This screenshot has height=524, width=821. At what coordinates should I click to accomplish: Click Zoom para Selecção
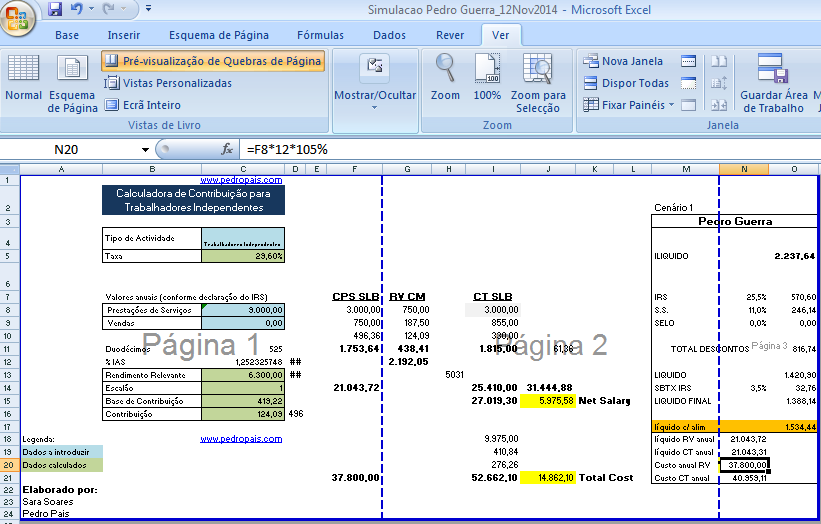click(538, 84)
